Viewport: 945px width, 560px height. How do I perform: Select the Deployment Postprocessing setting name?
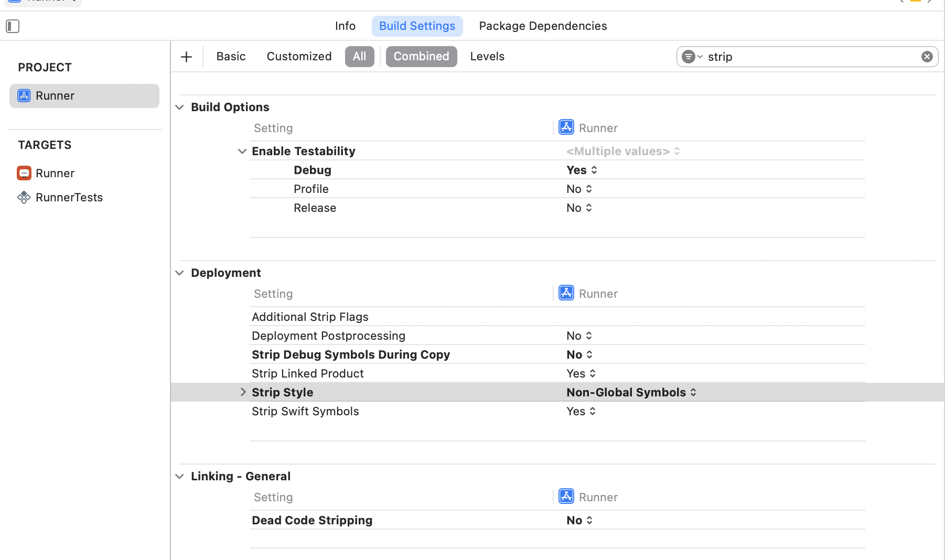328,336
